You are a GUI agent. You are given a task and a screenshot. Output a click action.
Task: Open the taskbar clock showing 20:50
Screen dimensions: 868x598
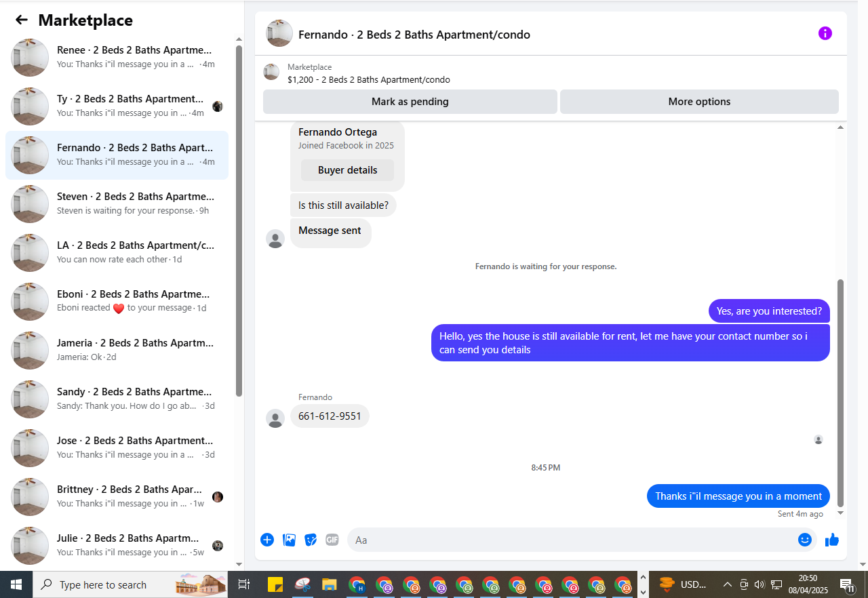[808, 584]
